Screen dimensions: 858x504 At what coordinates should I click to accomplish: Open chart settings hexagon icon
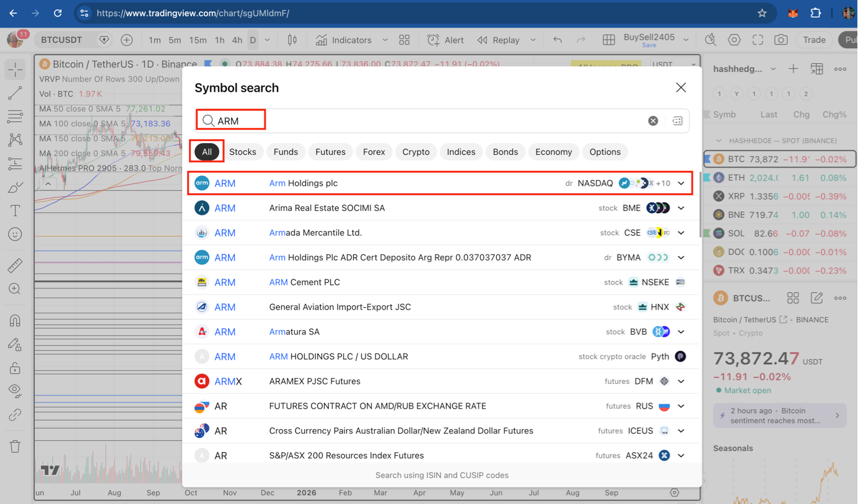click(734, 40)
